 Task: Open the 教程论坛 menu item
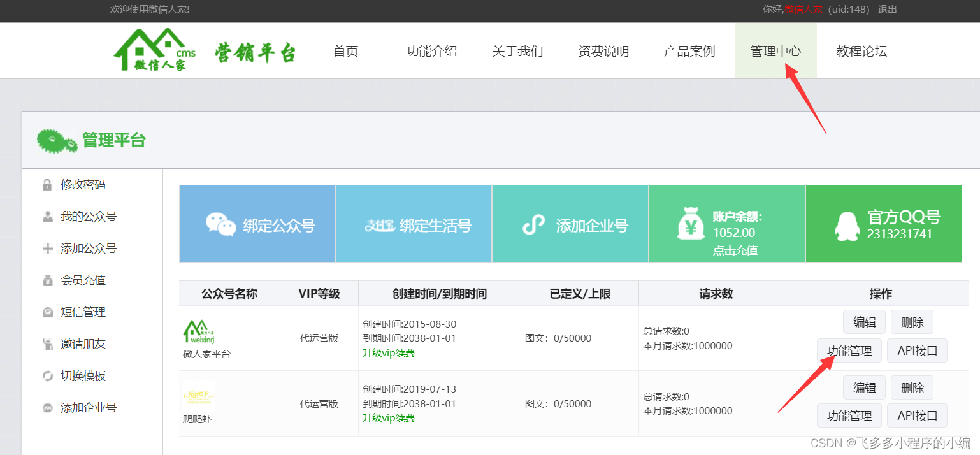861,51
